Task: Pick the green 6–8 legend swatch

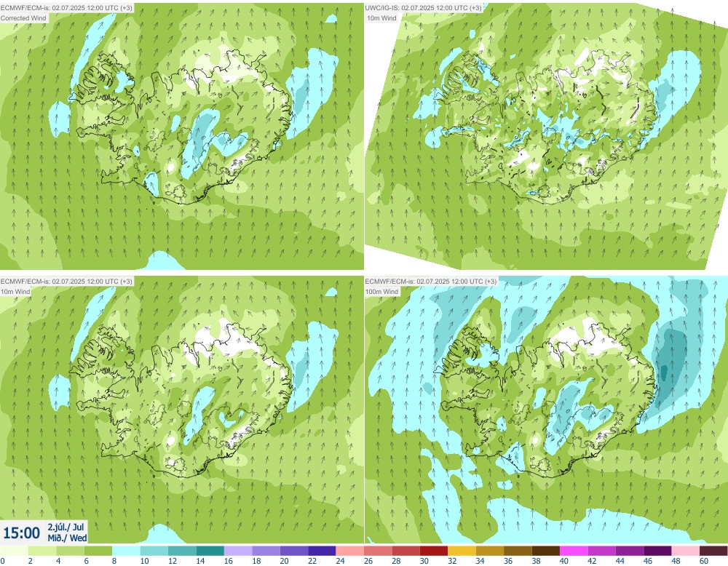Action: pos(98,551)
